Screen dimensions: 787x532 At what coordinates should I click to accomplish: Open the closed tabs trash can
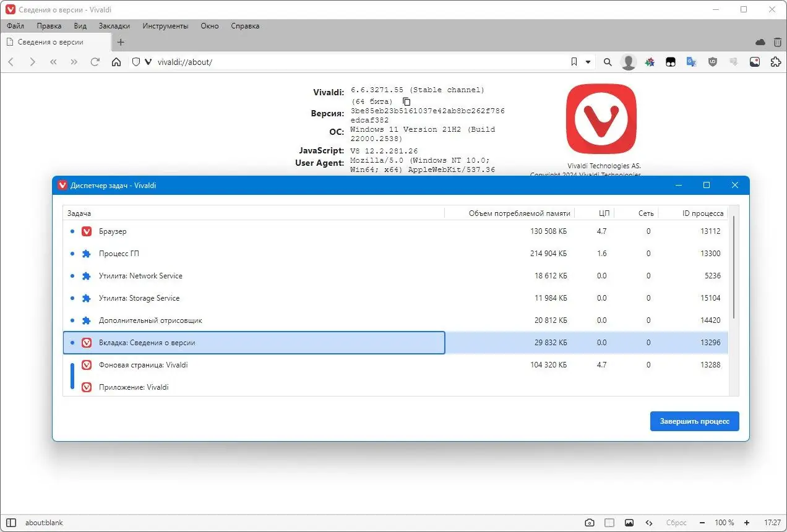pyautogui.click(x=778, y=42)
